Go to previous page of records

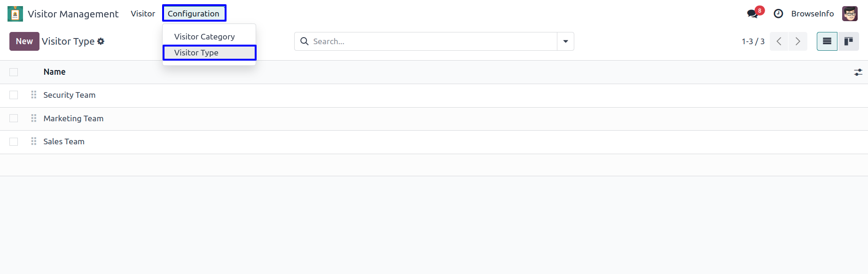[x=779, y=41]
